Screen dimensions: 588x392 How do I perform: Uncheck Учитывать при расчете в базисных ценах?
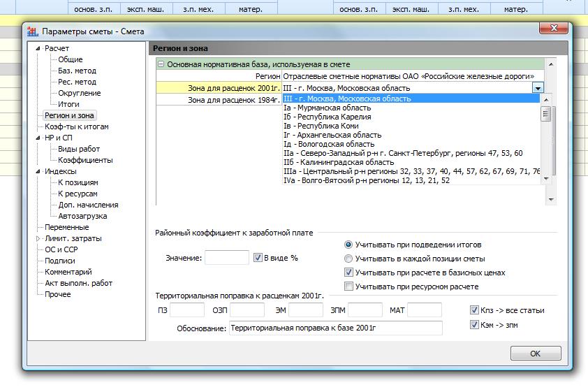tap(348, 273)
